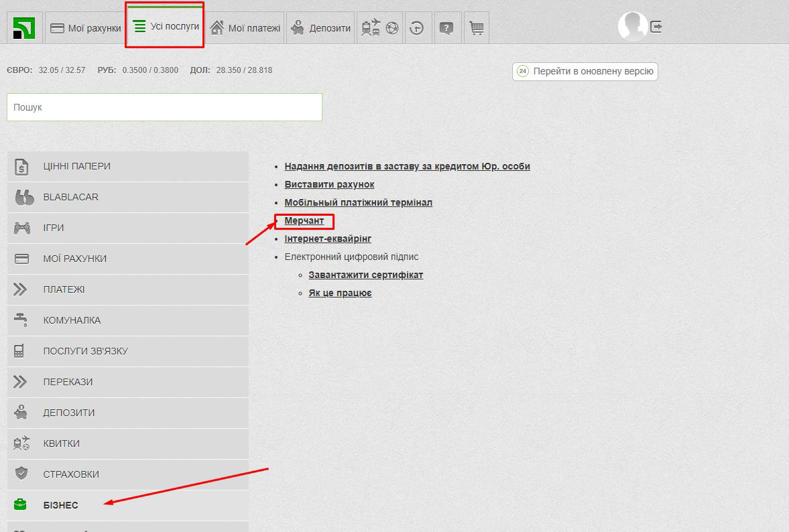Image resolution: width=789 pixels, height=532 pixels.
Task: Click the green PrivatBank logo icon
Action: tap(24, 28)
